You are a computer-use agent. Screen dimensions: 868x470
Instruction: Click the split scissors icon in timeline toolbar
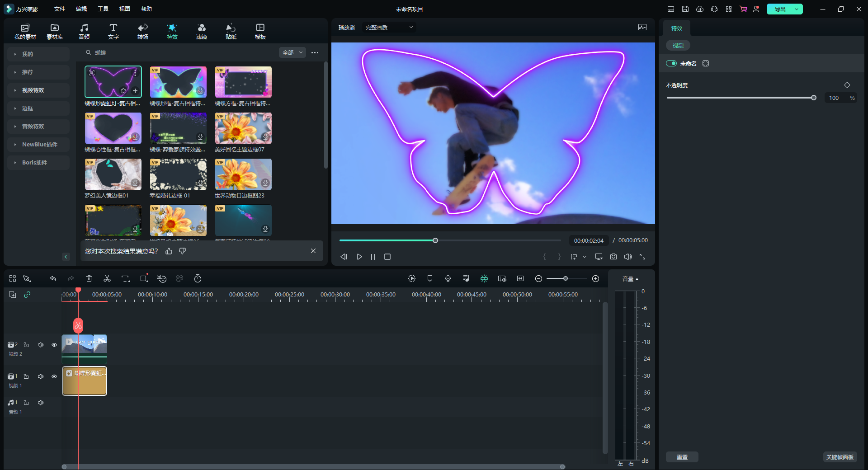click(107, 279)
